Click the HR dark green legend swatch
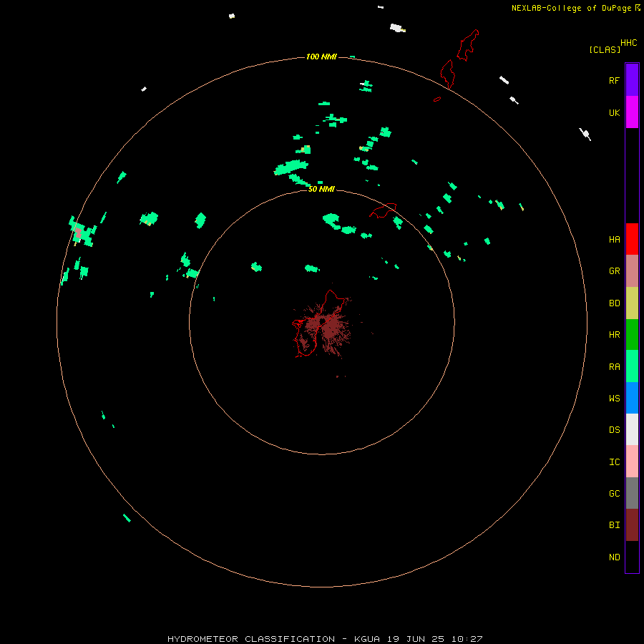The height and width of the screenshot is (644, 644). pos(632,335)
